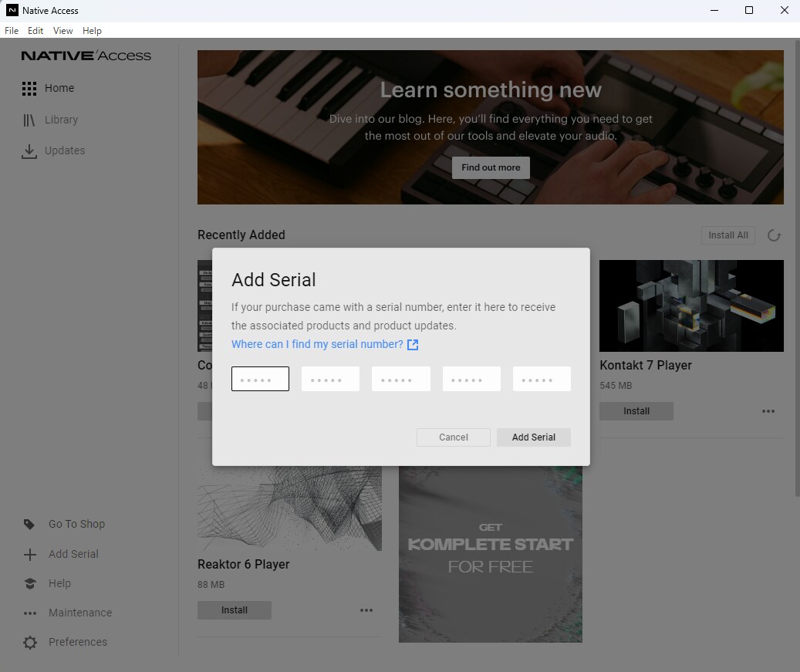
Task: Open the File menu
Action: point(12,31)
